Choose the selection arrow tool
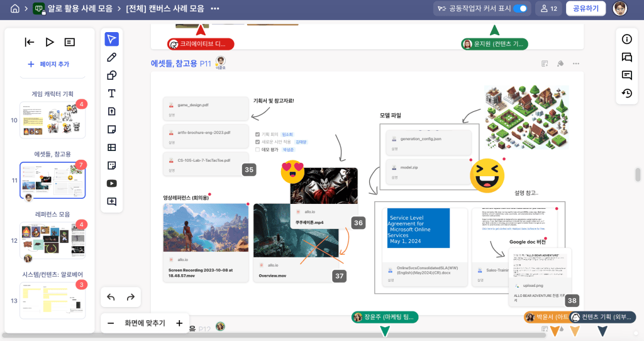644x341 pixels. coord(111,39)
